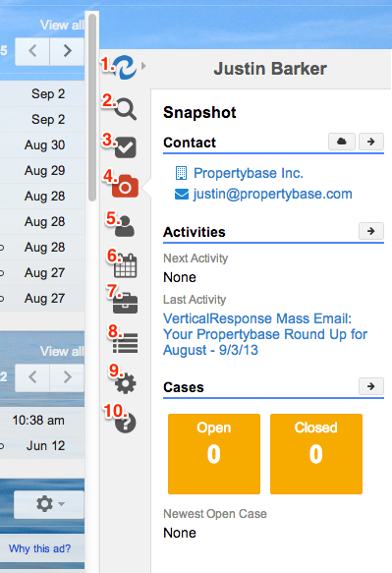Screen dimensions: 392x573
Task: Expand the Cases section arrow button
Action: click(371, 386)
